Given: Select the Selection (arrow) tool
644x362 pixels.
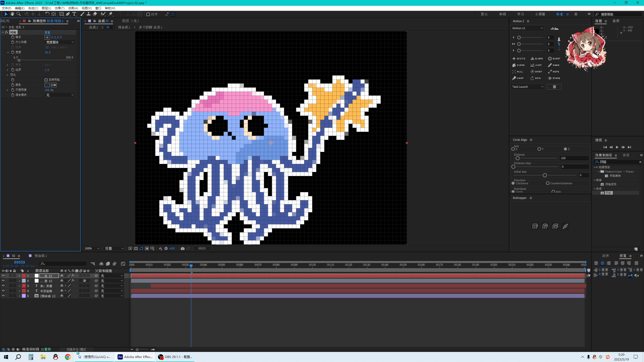Looking at the screenshot, I should pyautogui.click(x=6, y=14).
